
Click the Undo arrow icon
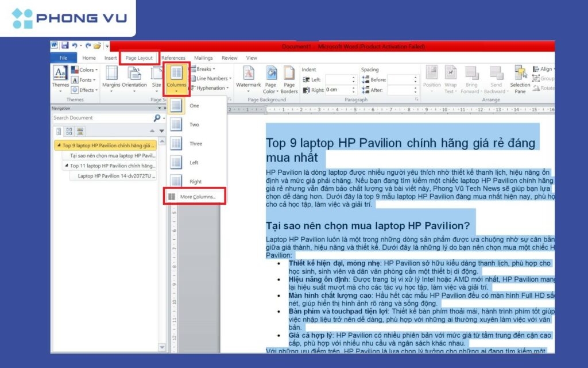pyautogui.click(x=75, y=45)
